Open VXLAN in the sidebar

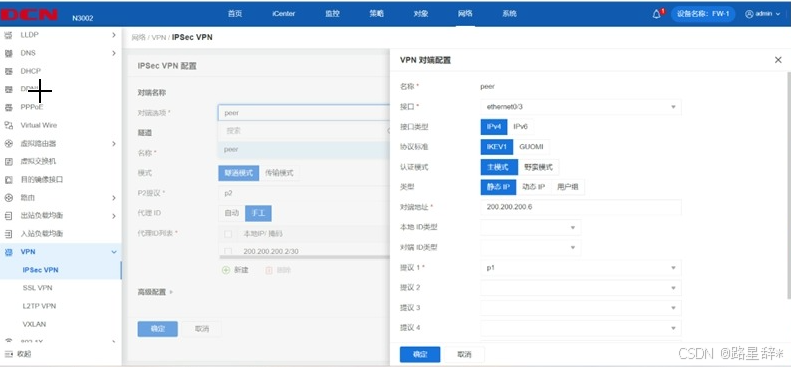[x=34, y=324]
